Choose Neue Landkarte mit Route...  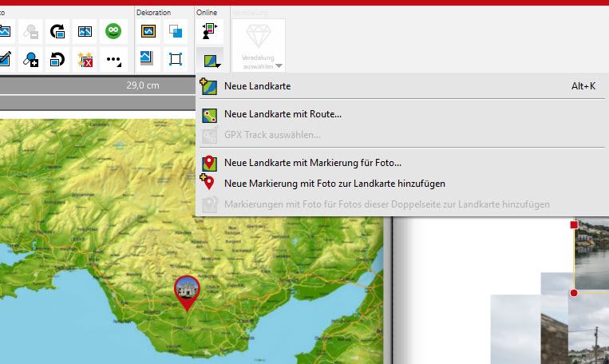click(x=402, y=114)
